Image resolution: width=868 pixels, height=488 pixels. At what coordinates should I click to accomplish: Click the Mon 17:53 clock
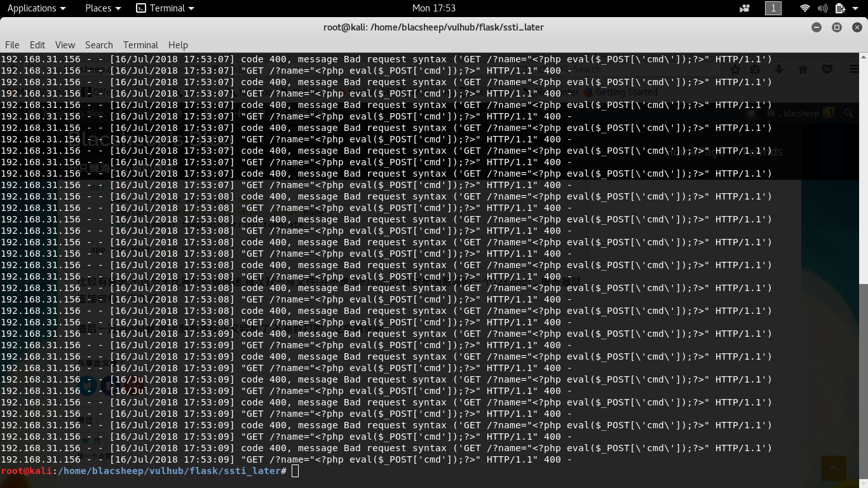tap(434, 8)
